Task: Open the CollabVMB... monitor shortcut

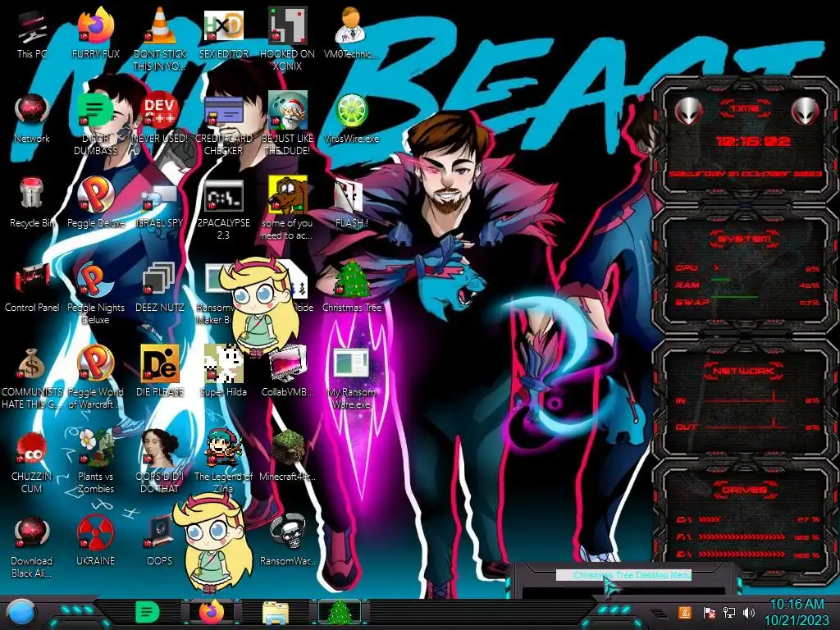Action: pos(287,372)
